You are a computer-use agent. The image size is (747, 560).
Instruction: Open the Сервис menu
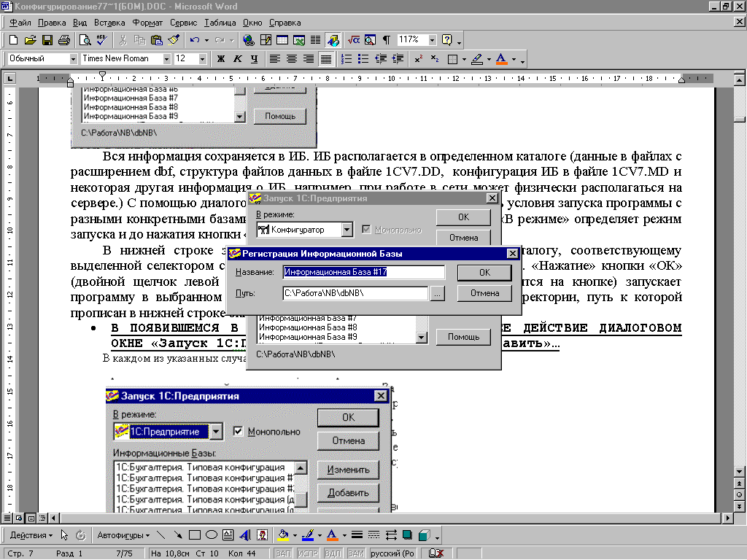pos(183,23)
